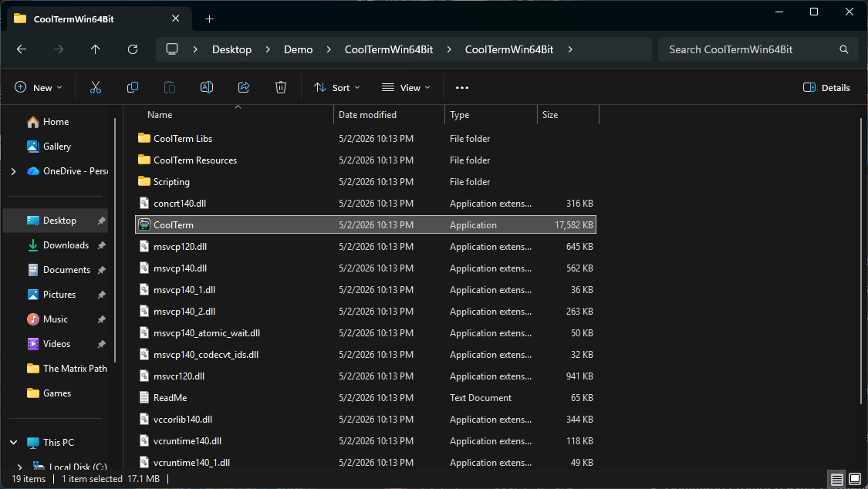The width and height of the screenshot is (868, 489).
Task: Click the Paste clipboard icon
Action: (170, 87)
